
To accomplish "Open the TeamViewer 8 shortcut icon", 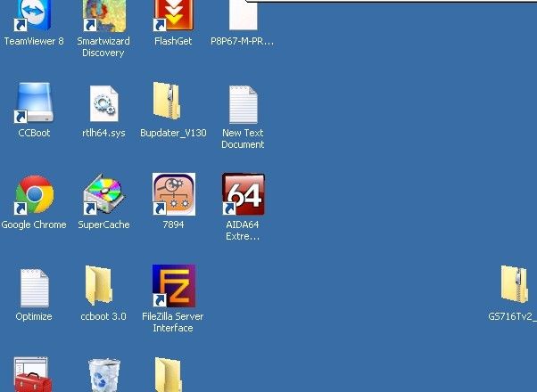I will click(33, 15).
